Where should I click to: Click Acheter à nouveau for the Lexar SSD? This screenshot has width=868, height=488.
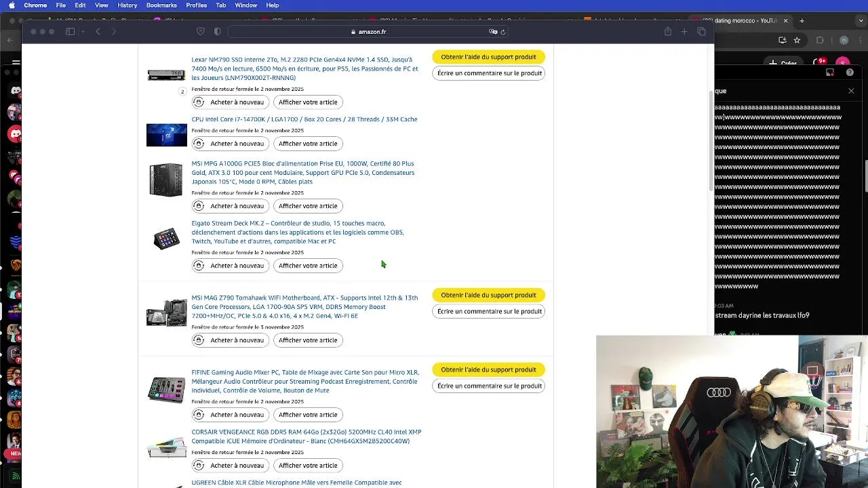(229, 102)
